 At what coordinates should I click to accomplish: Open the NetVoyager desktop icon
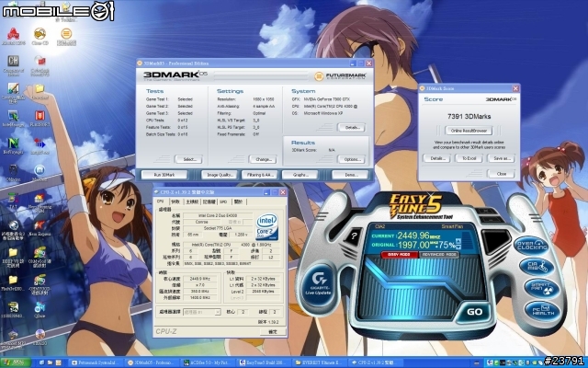point(13,146)
